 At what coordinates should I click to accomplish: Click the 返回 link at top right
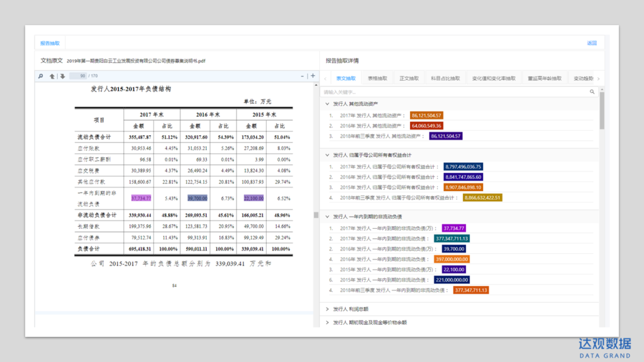click(x=591, y=43)
